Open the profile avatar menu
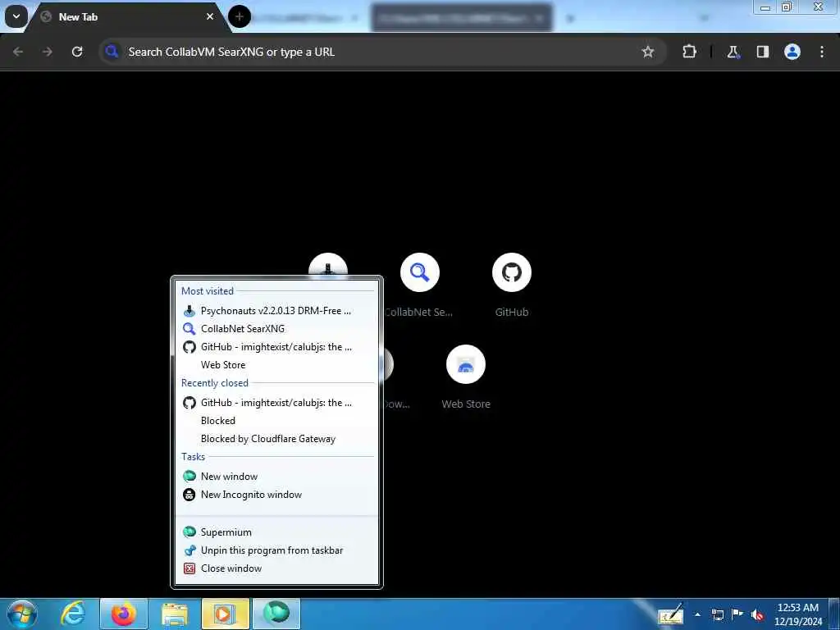The width and height of the screenshot is (840, 630). 792,52
